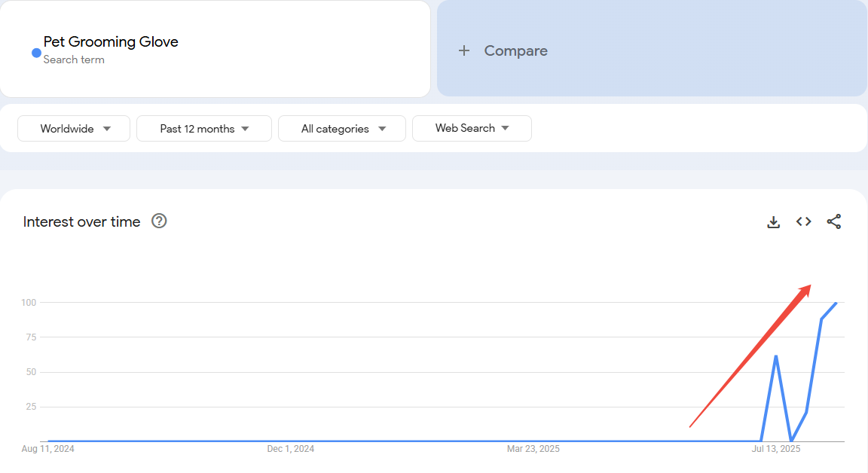Image resolution: width=868 pixels, height=473 pixels.
Task: Open the Interest over time help tooltip
Action: 159,221
